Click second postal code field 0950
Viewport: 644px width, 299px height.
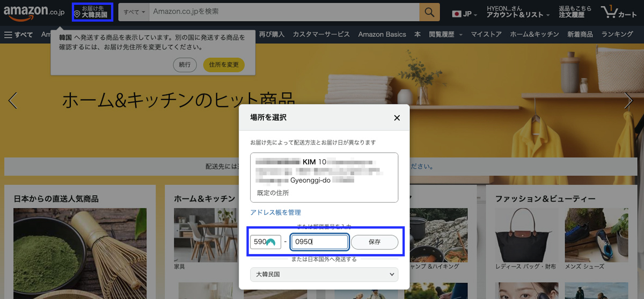320,242
